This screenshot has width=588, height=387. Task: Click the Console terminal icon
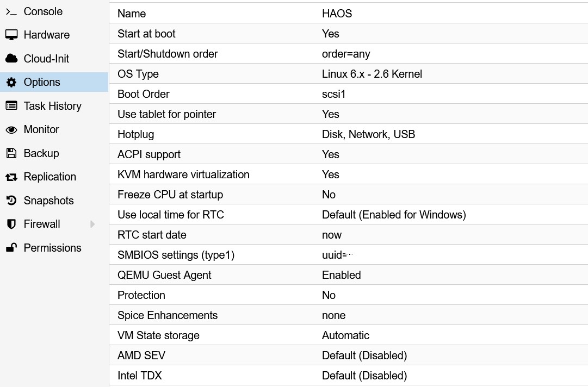[11, 11]
